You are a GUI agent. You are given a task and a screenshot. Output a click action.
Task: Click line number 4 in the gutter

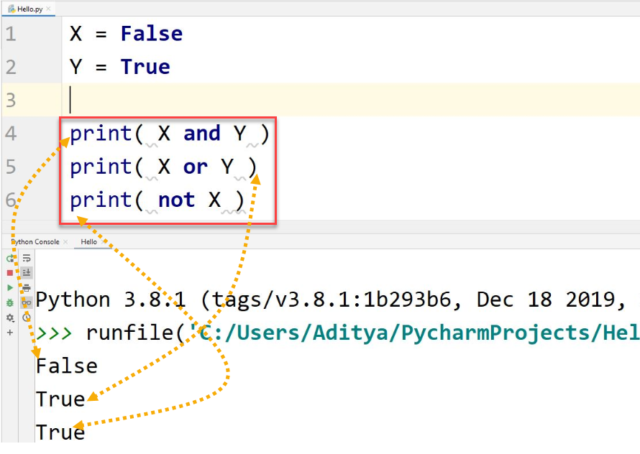[10, 133]
